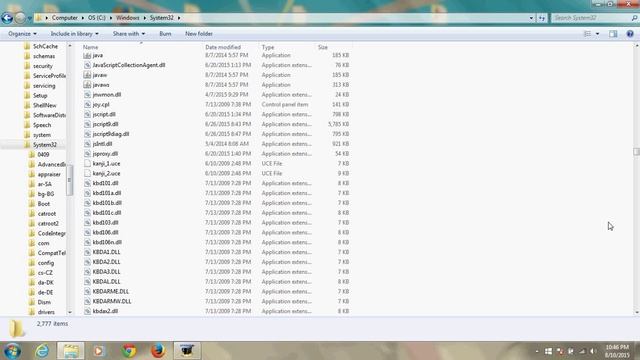Refresh the System32 folder view
Viewport: 640px width, 360px height.
542,18
